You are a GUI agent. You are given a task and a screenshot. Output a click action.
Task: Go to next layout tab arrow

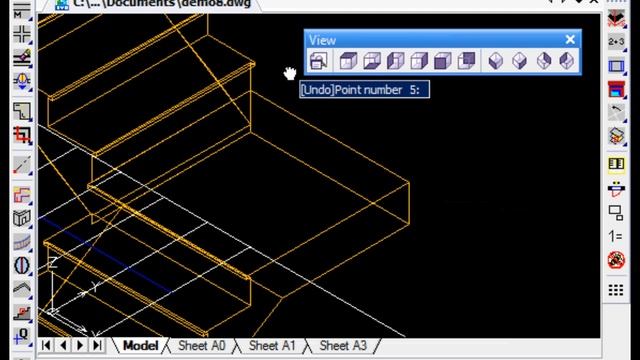click(x=80, y=345)
